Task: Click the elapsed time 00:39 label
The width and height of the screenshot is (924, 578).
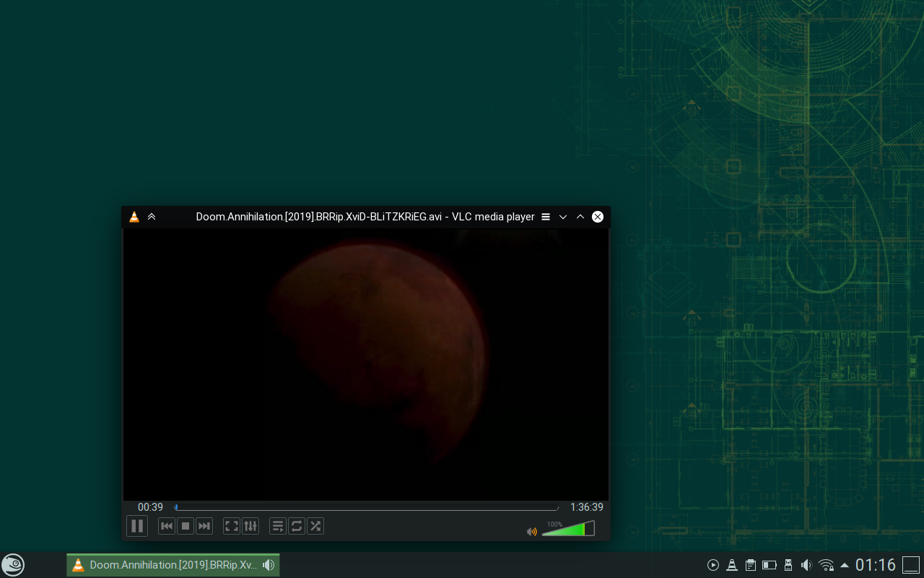Action: [x=150, y=507]
